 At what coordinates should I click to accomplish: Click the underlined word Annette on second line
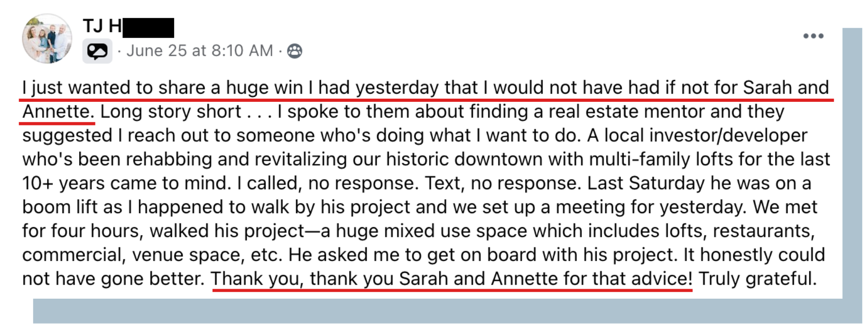(58, 112)
